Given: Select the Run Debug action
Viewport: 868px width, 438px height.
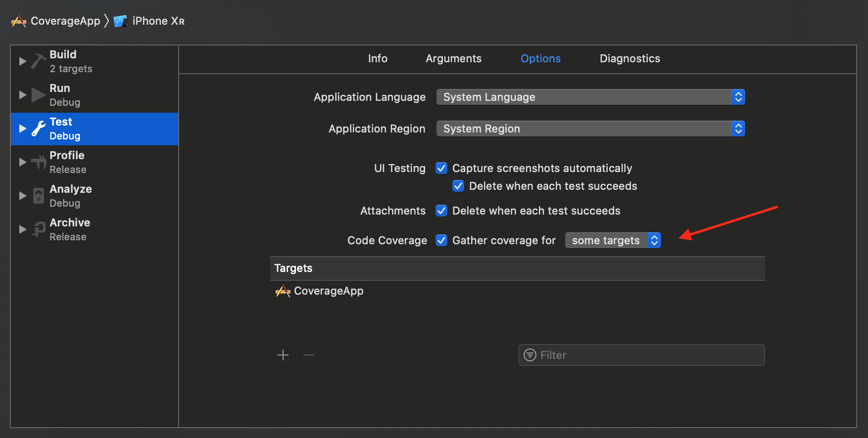Looking at the screenshot, I should (x=95, y=95).
